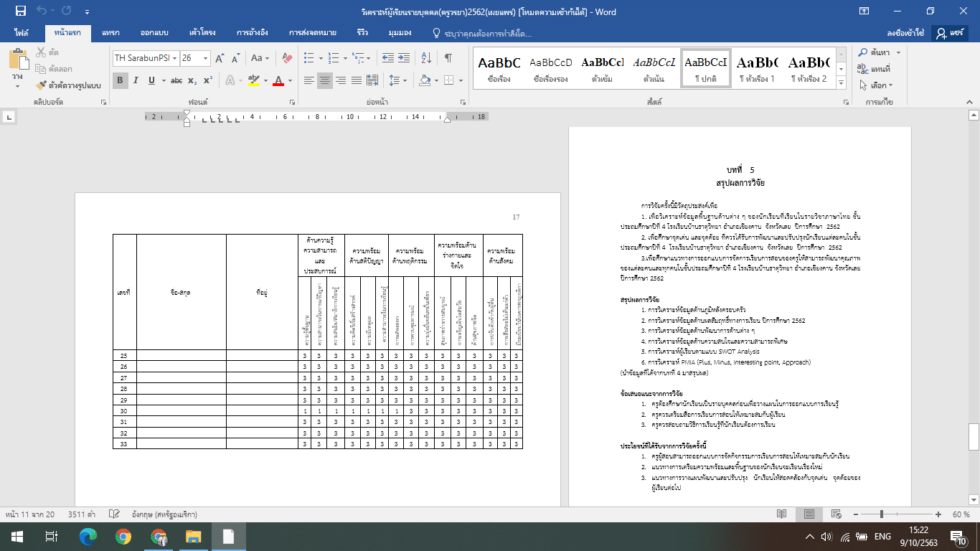Open the Font dialog launcher
The image size is (980, 551).
point(292,102)
